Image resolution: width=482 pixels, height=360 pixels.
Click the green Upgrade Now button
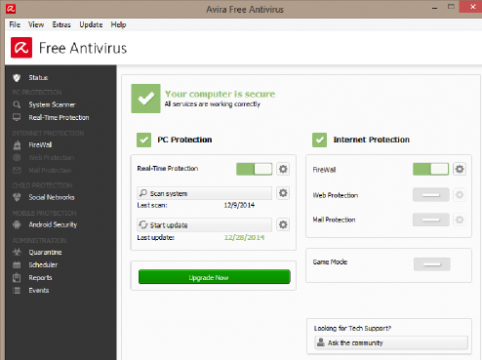coord(214,277)
